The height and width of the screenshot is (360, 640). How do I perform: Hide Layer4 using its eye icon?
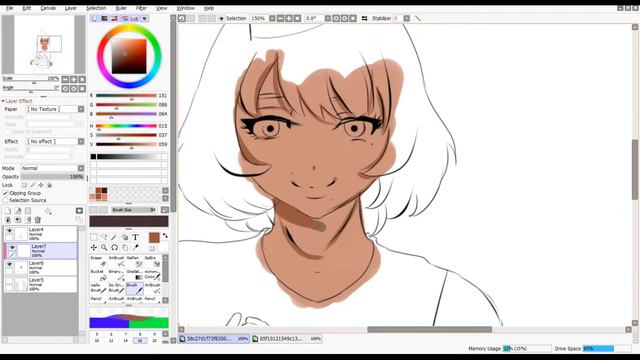pyautogui.click(x=9, y=231)
